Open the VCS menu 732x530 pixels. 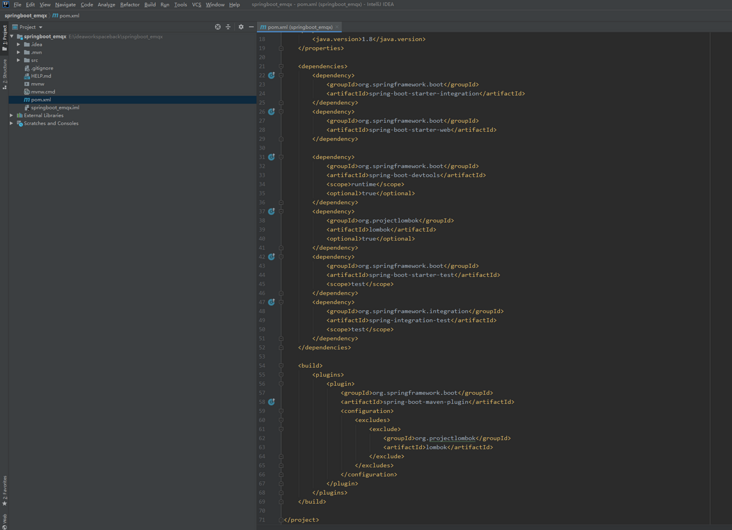tap(196, 5)
